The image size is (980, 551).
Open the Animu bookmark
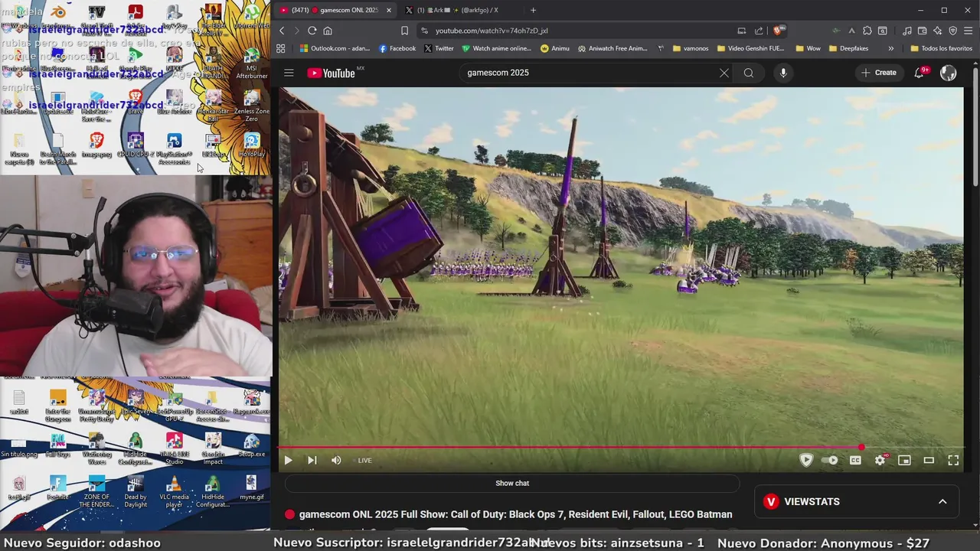pyautogui.click(x=555, y=48)
